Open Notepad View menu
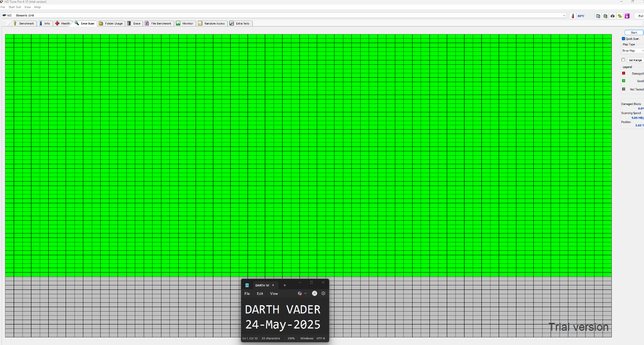Screen dimensions: 644x345 (x=274, y=293)
